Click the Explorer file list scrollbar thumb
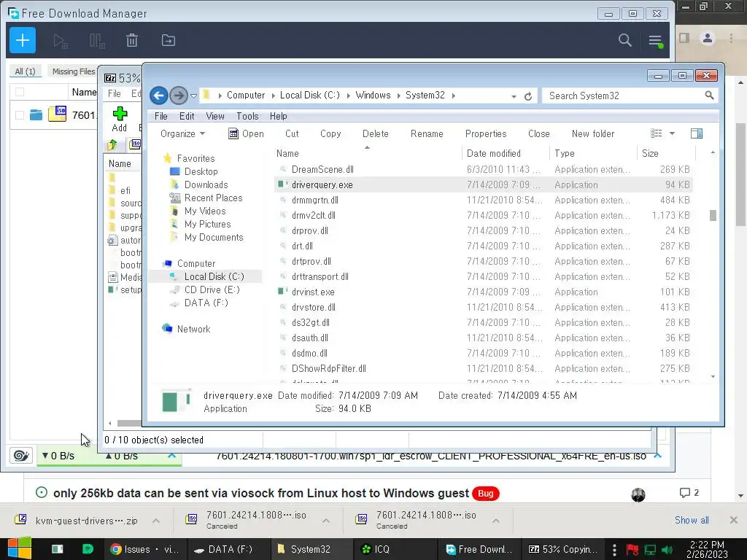The image size is (747, 560). (713, 216)
